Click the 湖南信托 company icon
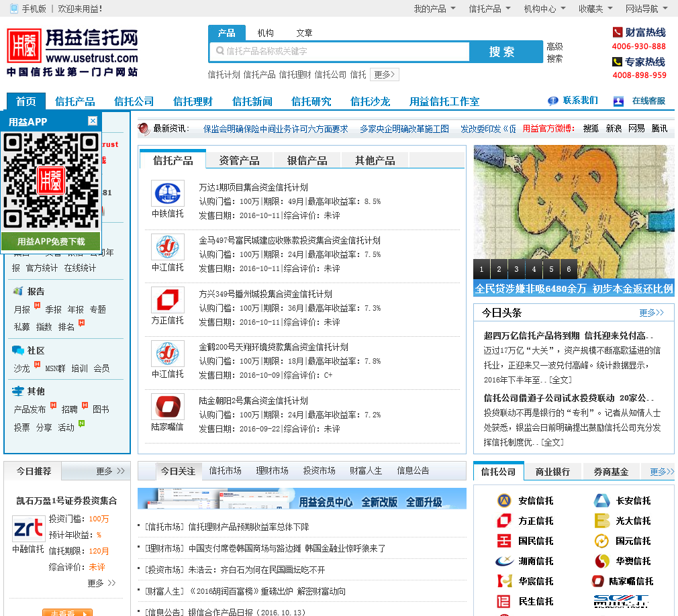The height and width of the screenshot is (616, 678). pos(504,561)
